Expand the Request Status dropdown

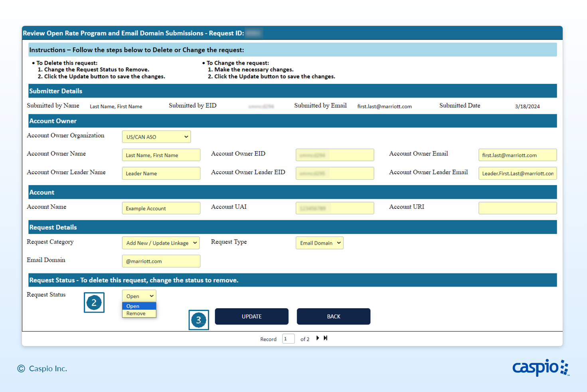pos(139,296)
